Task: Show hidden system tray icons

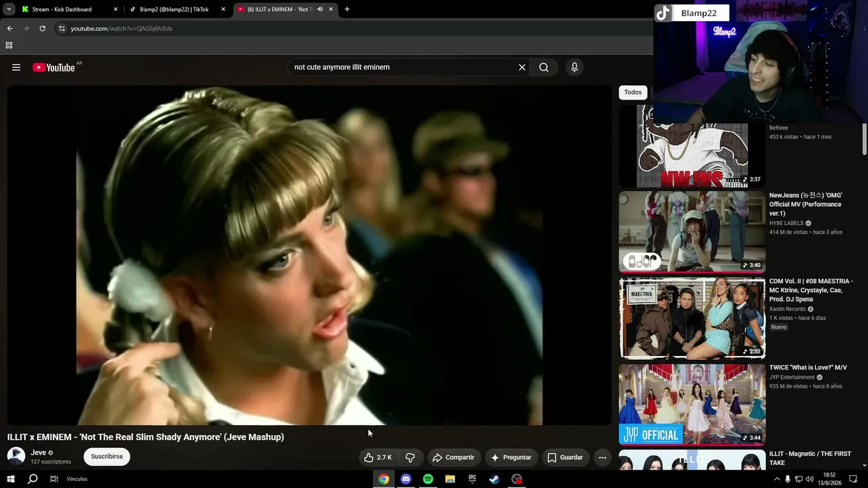Action: tap(776, 479)
